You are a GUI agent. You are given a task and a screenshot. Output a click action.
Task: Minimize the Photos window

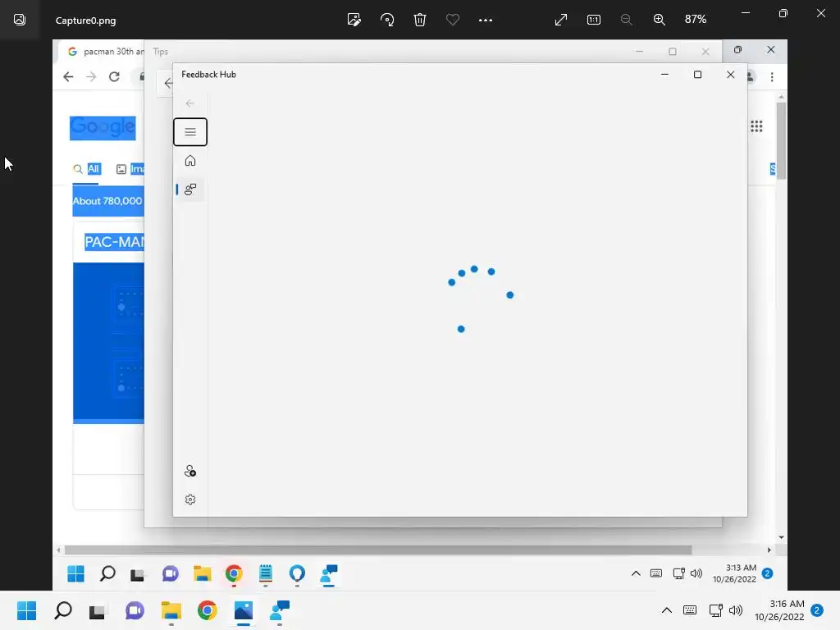[746, 13]
